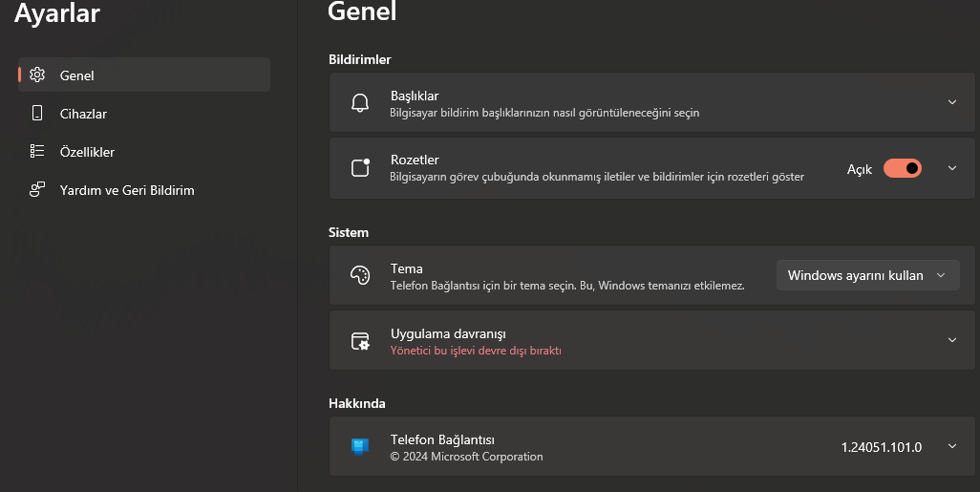
Task: Expand the Uygulama davranışı chevron
Action: (x=952, y=339)
